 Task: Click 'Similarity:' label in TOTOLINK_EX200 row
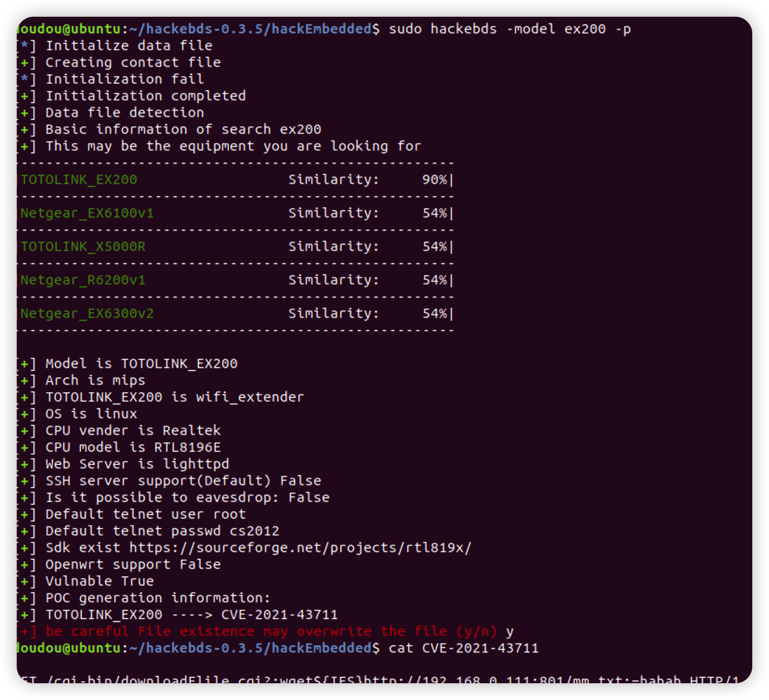point(334,179)
